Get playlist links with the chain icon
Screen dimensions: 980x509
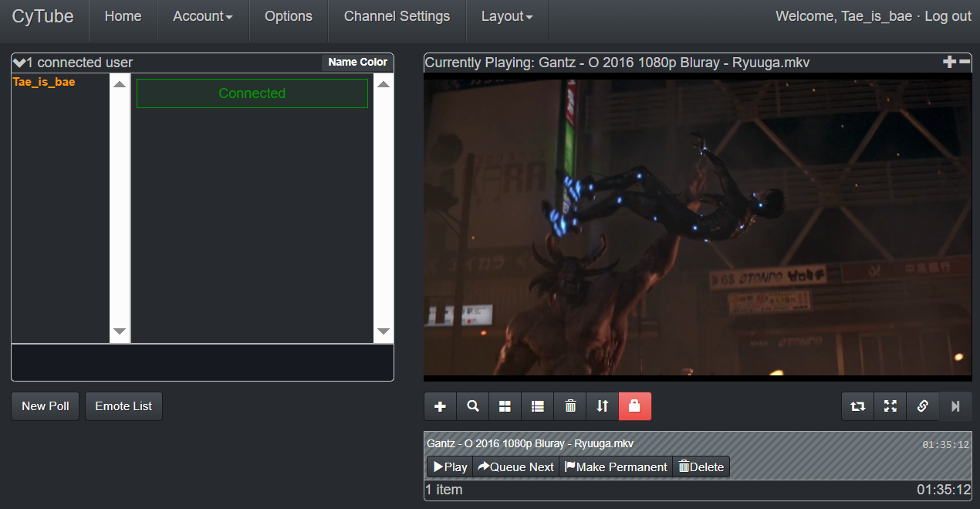coord(922,406)
